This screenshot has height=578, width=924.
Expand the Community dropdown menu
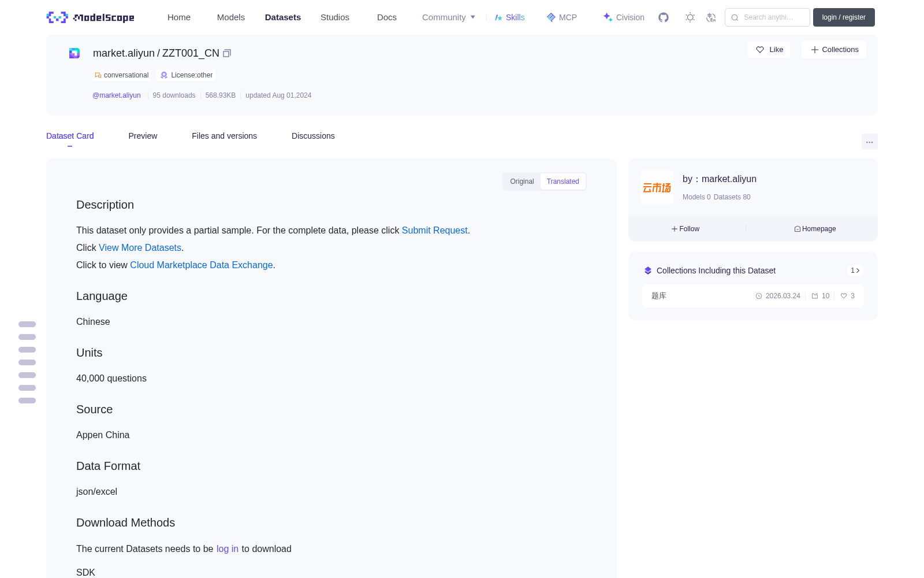click(449, 17)
